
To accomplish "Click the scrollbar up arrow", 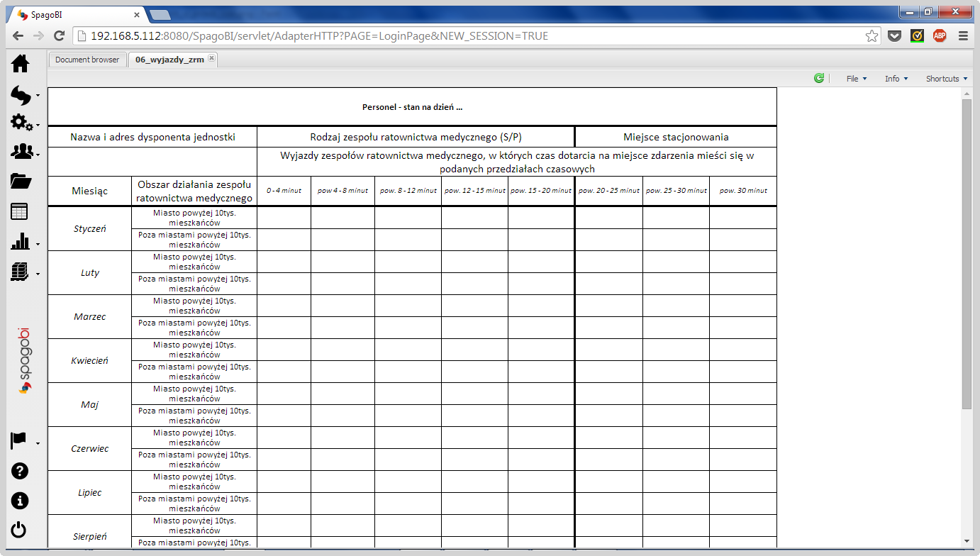I will pyautogui.click(x=967, y=93).
